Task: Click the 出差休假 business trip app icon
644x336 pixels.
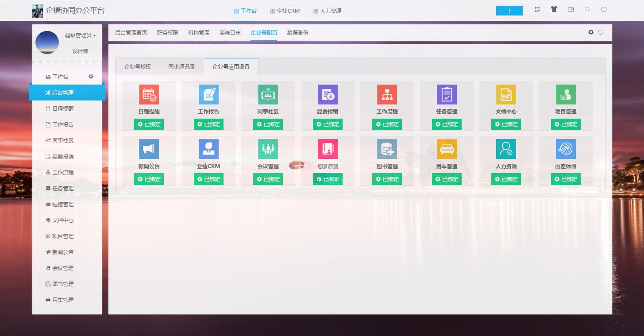Action: click(566, 149)
